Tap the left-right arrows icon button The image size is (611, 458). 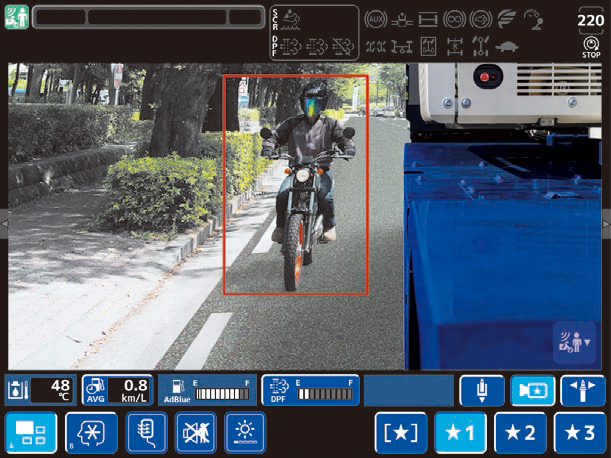click(582, 390)
